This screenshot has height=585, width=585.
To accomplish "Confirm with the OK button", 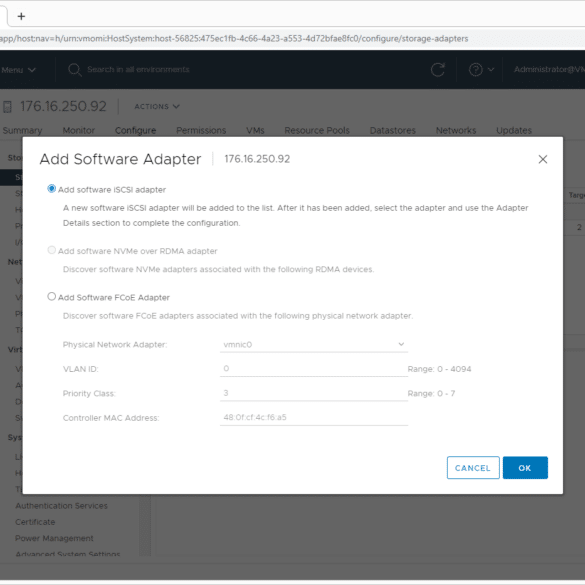I will click(525, 467).
